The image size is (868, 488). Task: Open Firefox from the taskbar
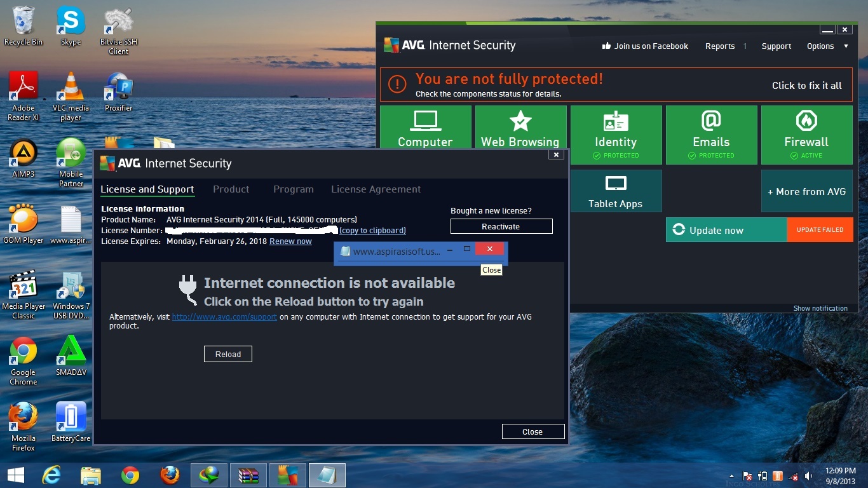click(170, 475)
